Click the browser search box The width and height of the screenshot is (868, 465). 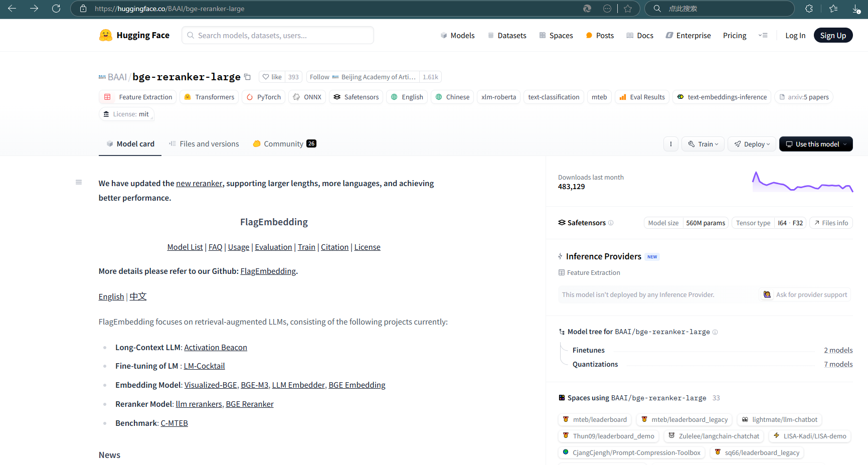tap(720, 9)
